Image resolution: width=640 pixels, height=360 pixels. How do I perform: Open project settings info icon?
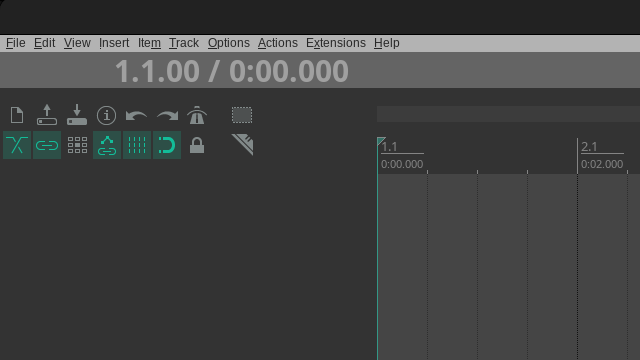pos(107,115)
